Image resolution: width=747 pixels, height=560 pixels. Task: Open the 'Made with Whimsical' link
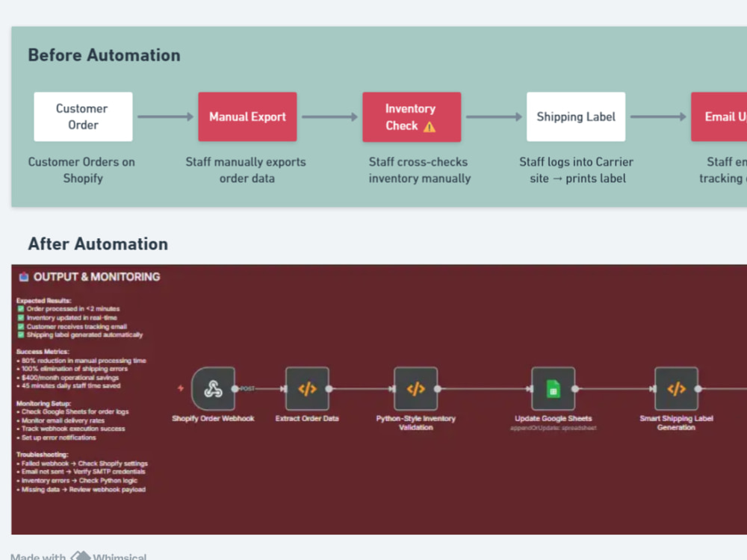click(78, 556)
